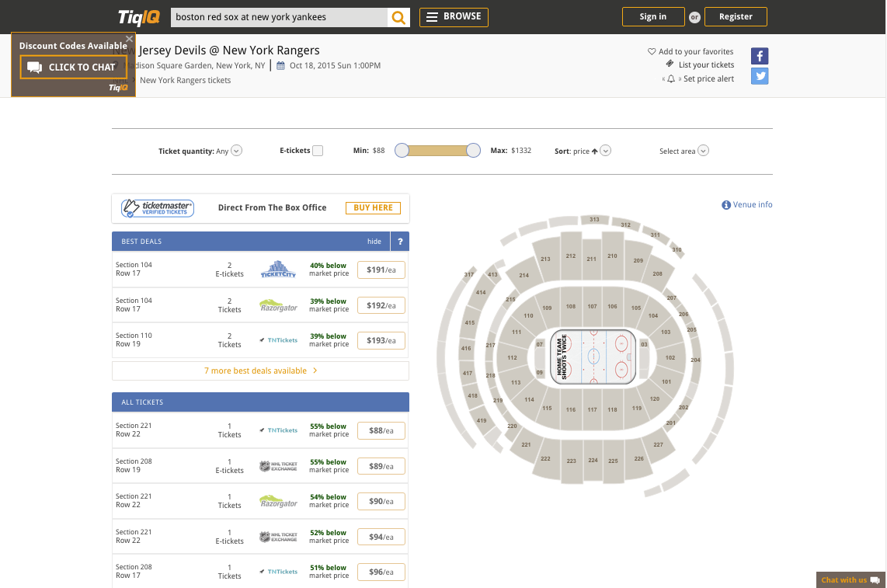Image resolution: width=887 pixels, height=588 pixels.
Task: Share event via Facebook icon
Action: 760,56
